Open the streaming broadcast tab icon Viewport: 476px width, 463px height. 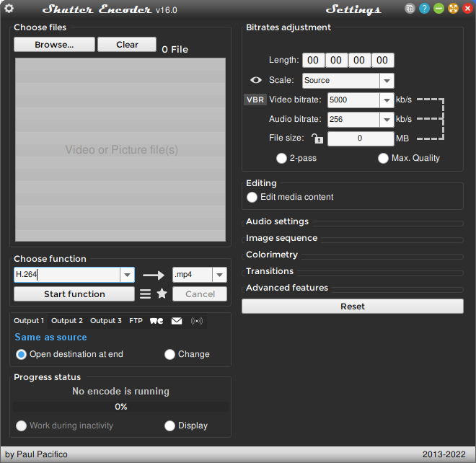(197, 321)
